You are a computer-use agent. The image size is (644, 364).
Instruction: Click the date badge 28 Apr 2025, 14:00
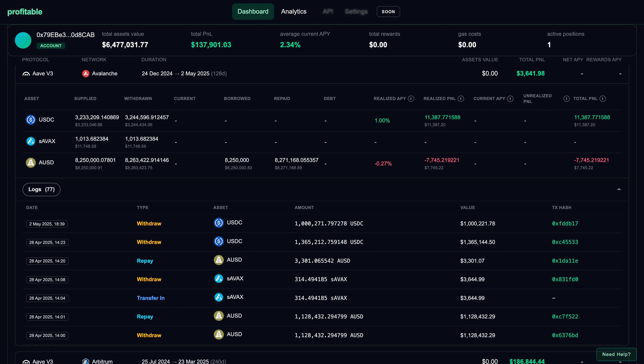47,335
